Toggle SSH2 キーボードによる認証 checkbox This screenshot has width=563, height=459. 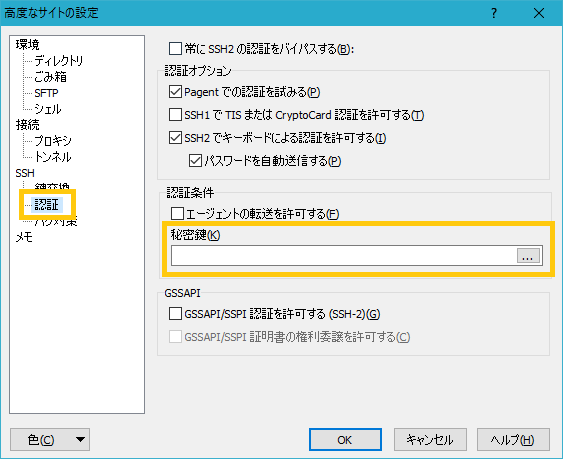click(175, 138)
